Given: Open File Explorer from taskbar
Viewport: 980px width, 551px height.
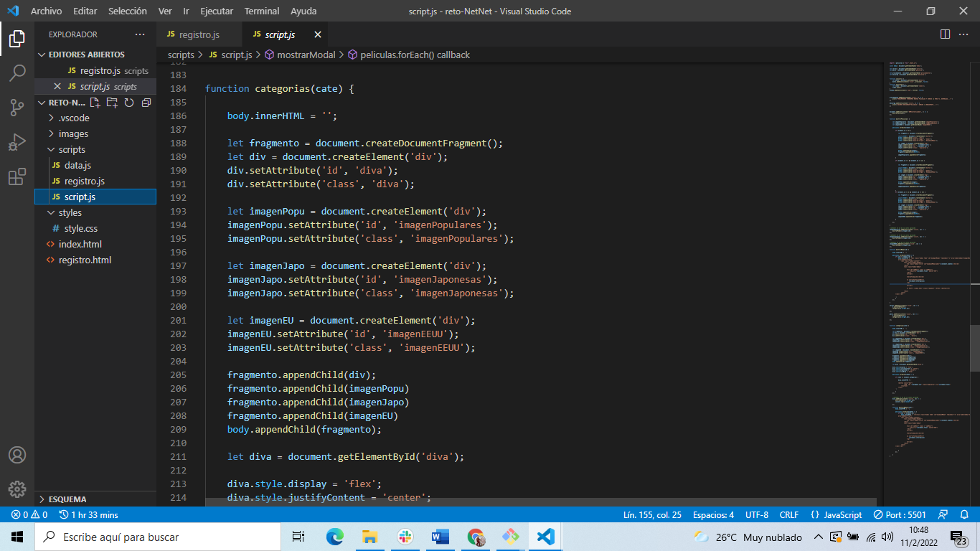Looking at the screenshot, I should 369,537.
